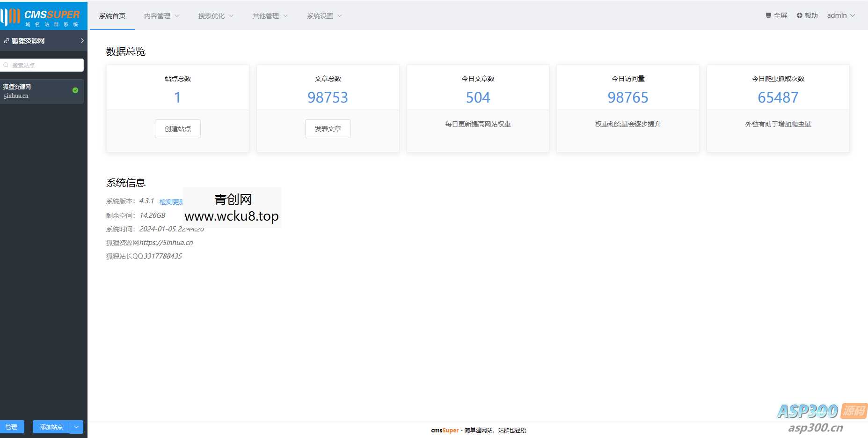Click the 搜索站点 search input field
Image resolution: width=868 pixels, height=438 pixels.
pyautogui.click(x=42, y=65)
